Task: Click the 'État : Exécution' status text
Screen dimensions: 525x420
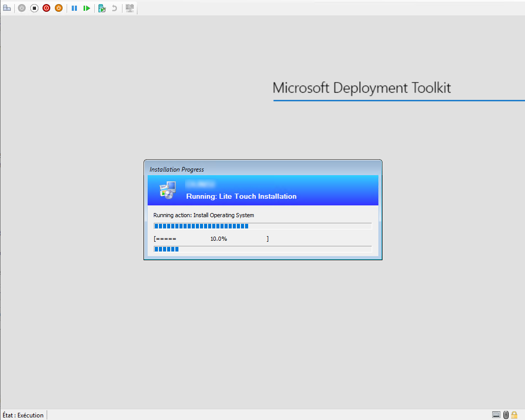Action: [23, 415]
